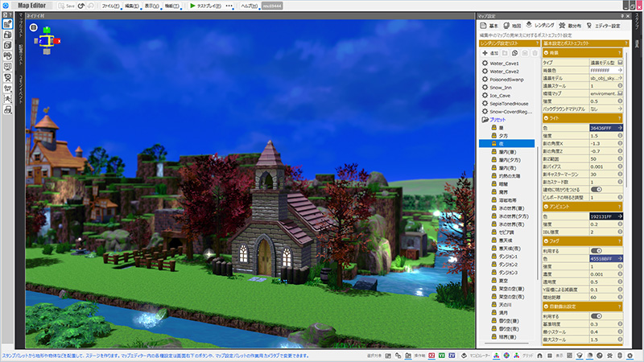This screenshot has height=362, width=644.
Task: Click the ZY axis button in status bar
Action: 452,355
